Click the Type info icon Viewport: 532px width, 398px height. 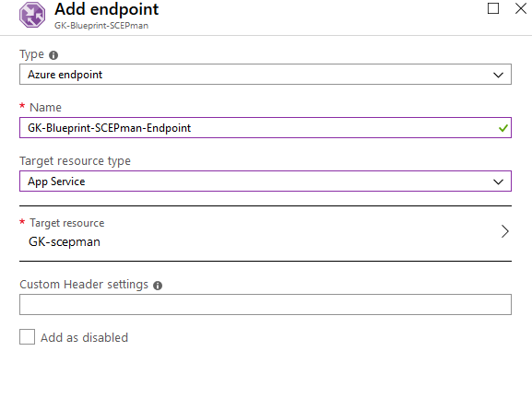[x=53, y=55]
